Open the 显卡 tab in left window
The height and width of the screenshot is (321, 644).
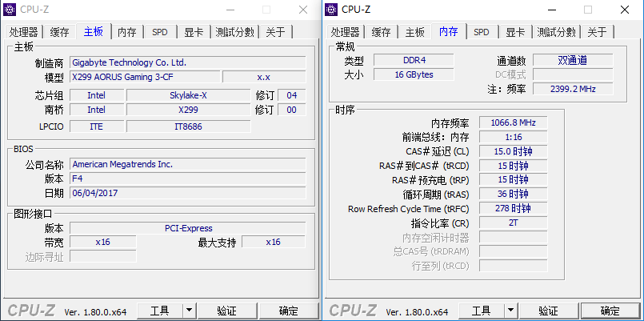194,32
